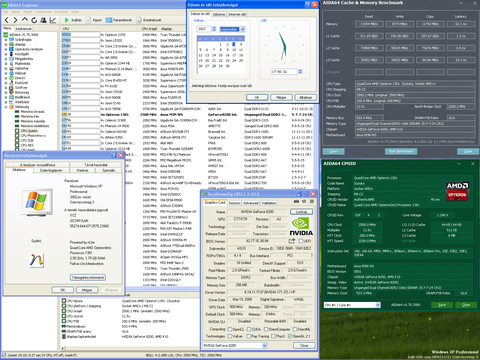Click the bus interface question mark in GPU-Z

point(312,256)
